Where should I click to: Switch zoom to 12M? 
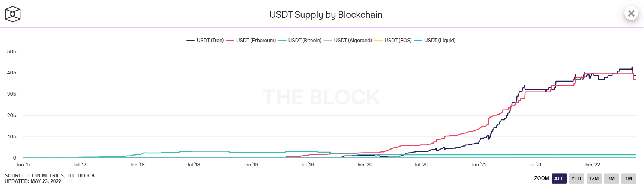(x=594, y=178)
